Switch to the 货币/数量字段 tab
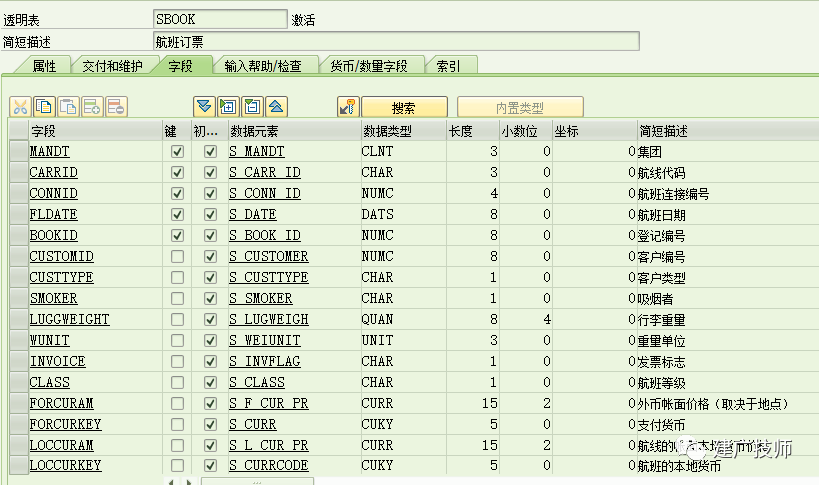The width and height of the screenshot is (819, 485). tap(369, 66)
